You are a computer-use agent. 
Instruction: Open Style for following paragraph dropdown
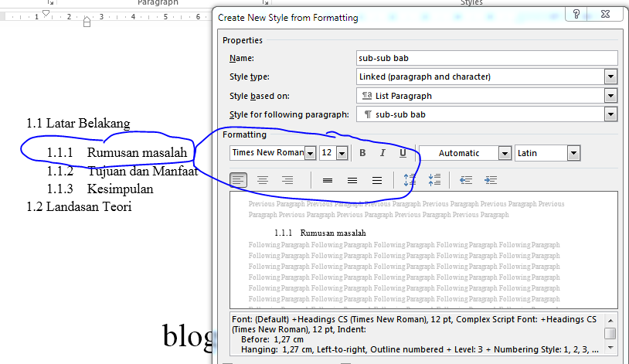(x=610, y=114)
